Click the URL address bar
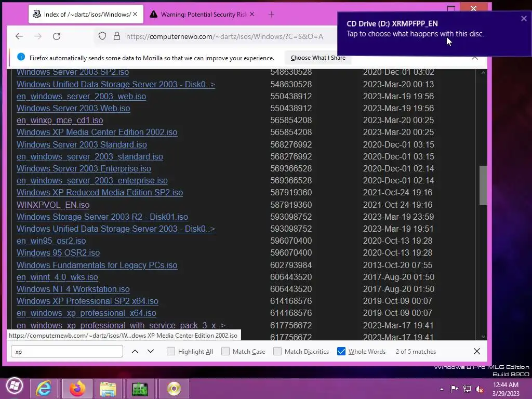Screen dimensions: 532x399 point(224,36)
